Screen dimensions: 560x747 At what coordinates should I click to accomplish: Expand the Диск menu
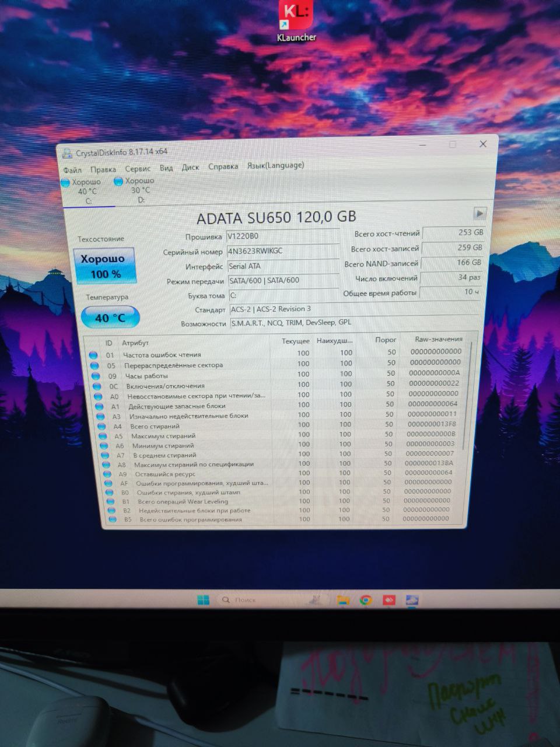tap(190, 167)
